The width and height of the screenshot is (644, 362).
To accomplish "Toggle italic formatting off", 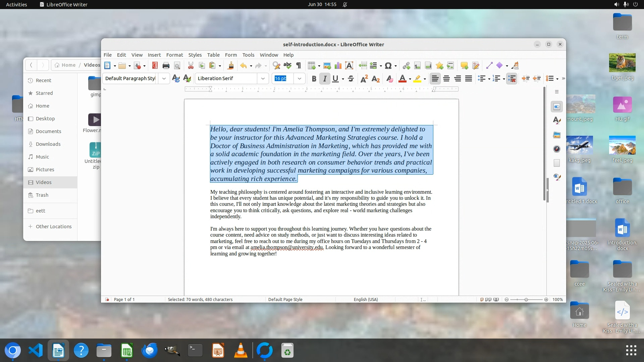I will (324, 79).
